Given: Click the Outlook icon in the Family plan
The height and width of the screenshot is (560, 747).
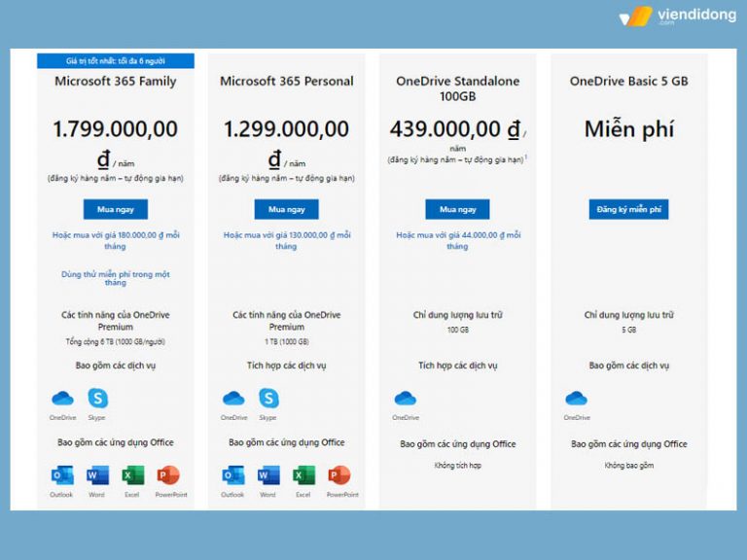Looking at the screenshot, I should (x=62, y=475).
